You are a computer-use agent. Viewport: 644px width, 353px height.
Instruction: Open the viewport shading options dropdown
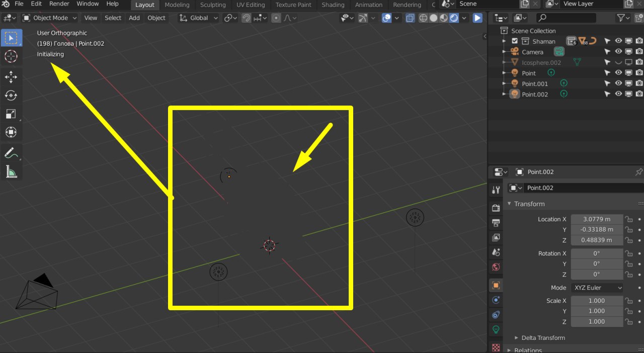tap(463, 18)
